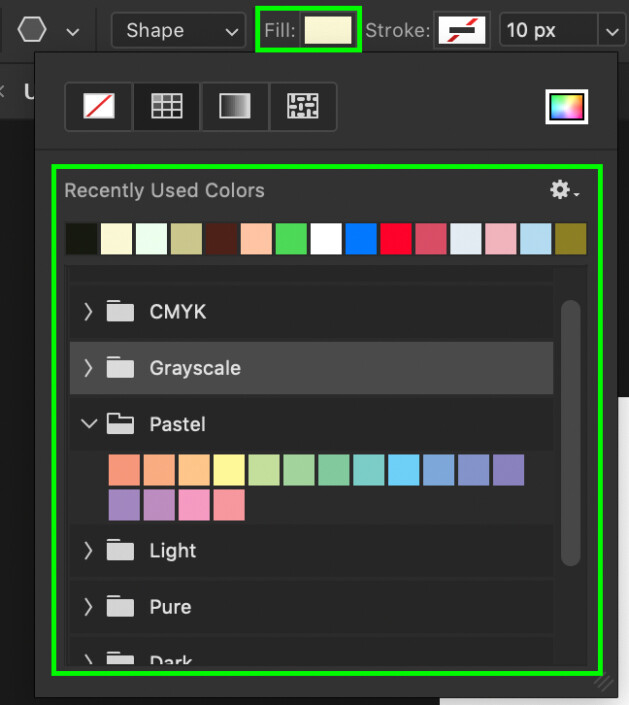
Task: Choose the Solid Color fill type
Action: tap(167, 107)
